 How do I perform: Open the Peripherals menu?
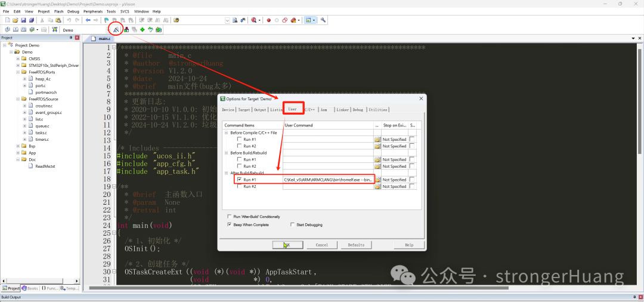click(93, 11)
